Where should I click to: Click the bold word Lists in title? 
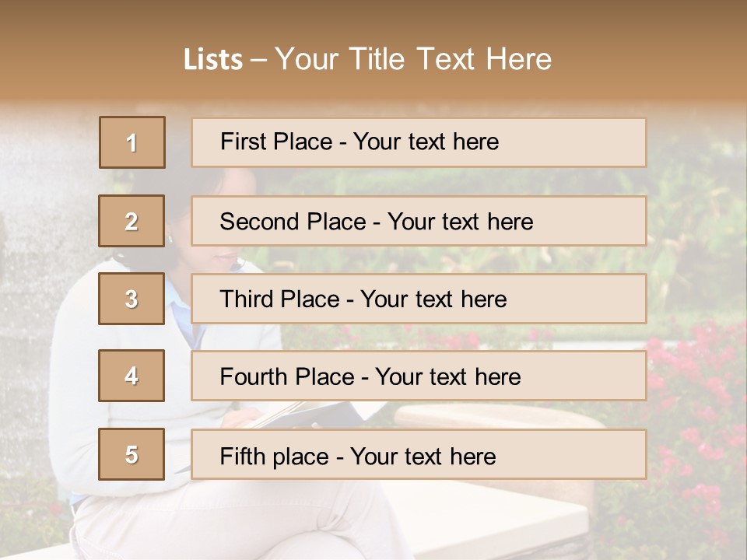tap(213, 60)
